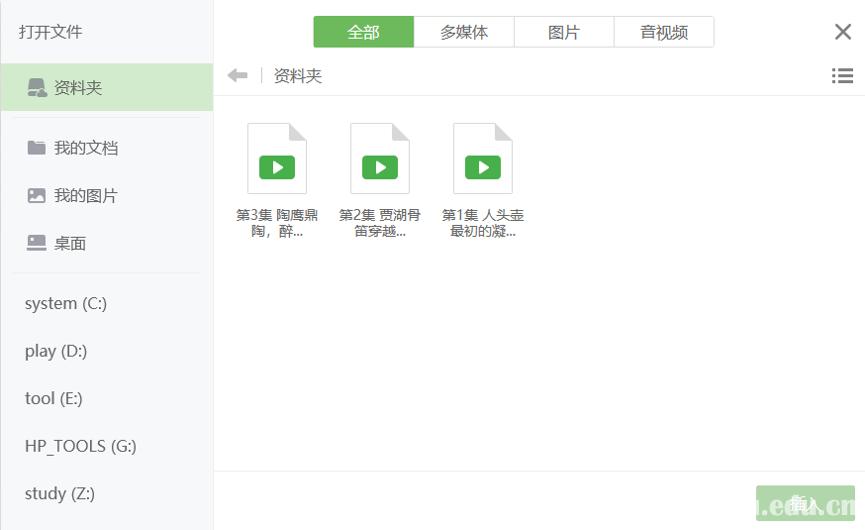Viewport: 865px width, 530px height.
Task: Open the HP_TOOLS (G:) drive
Action: (x=81, y=446)
